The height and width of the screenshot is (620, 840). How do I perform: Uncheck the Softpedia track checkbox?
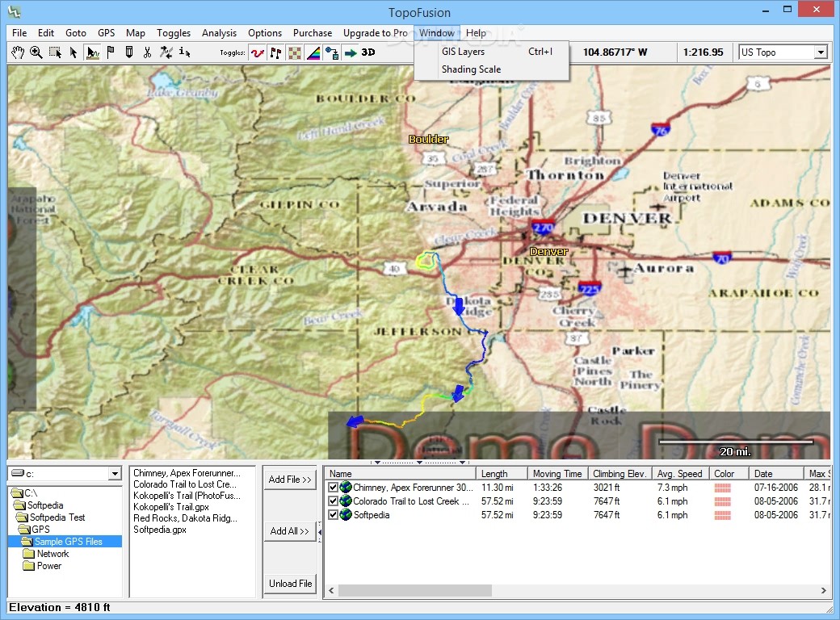[x=334, y=515]
